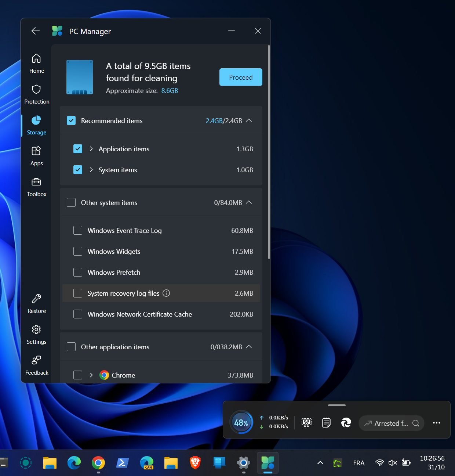Launch Edge from the floating toolbar
The height and width of the screenshot is (476, 455).
click(x=346, y=423)
